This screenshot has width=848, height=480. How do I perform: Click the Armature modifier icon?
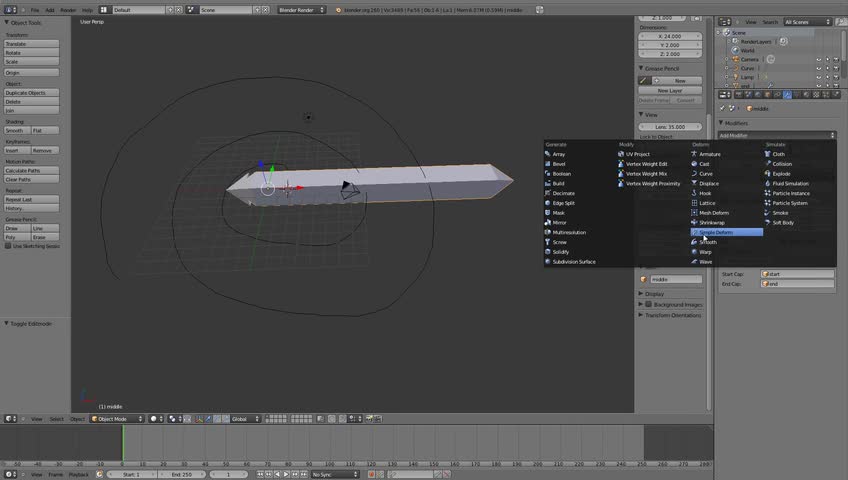coord(695,154)
